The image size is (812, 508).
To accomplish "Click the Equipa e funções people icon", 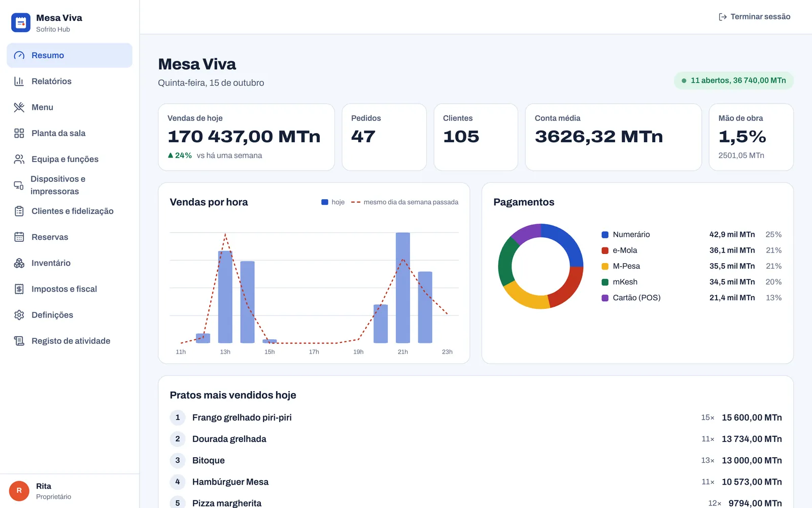I will 19,159.
